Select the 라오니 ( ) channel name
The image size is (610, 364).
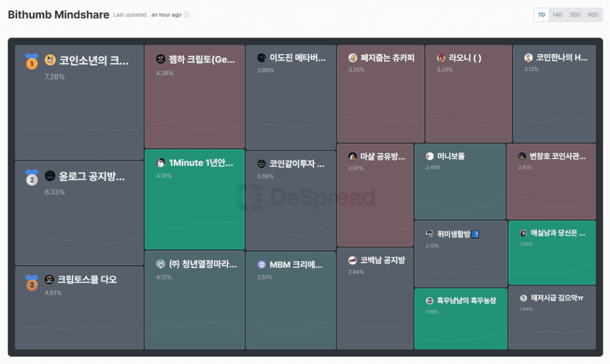pos(465,58)
